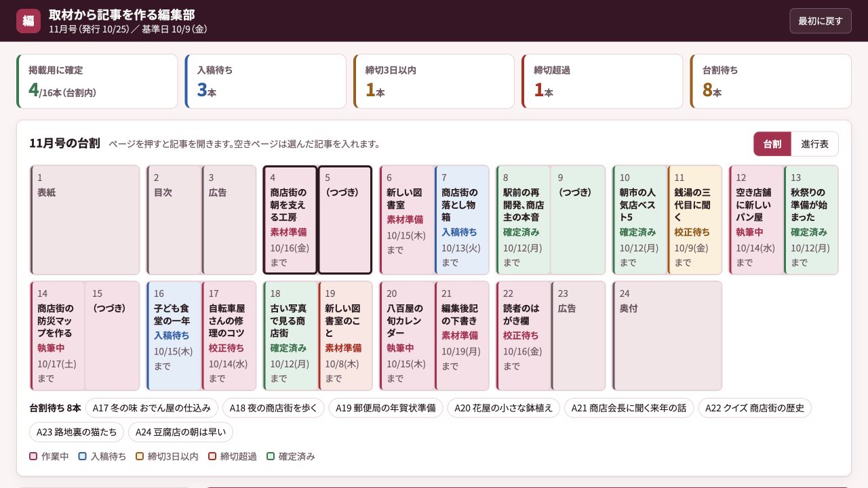The width and height of the screenshot is (868, 488).
Task: Open page 24 奥付
Action: (x=667, y=336)
